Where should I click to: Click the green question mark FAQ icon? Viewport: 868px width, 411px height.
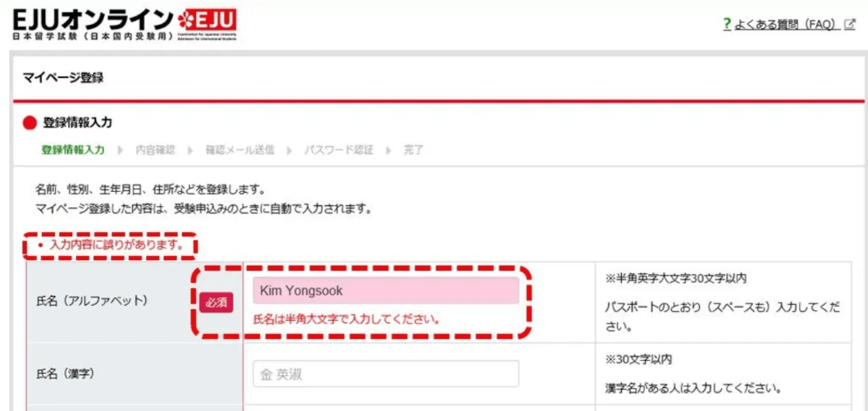pos(728,25)
